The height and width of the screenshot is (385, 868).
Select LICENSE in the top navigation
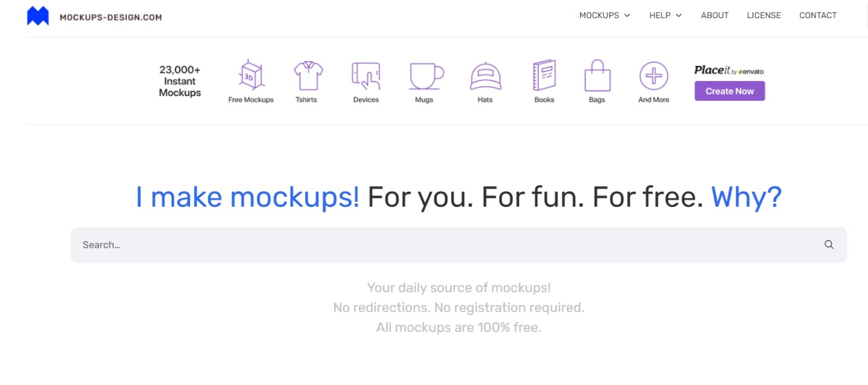tap(764, 15)
